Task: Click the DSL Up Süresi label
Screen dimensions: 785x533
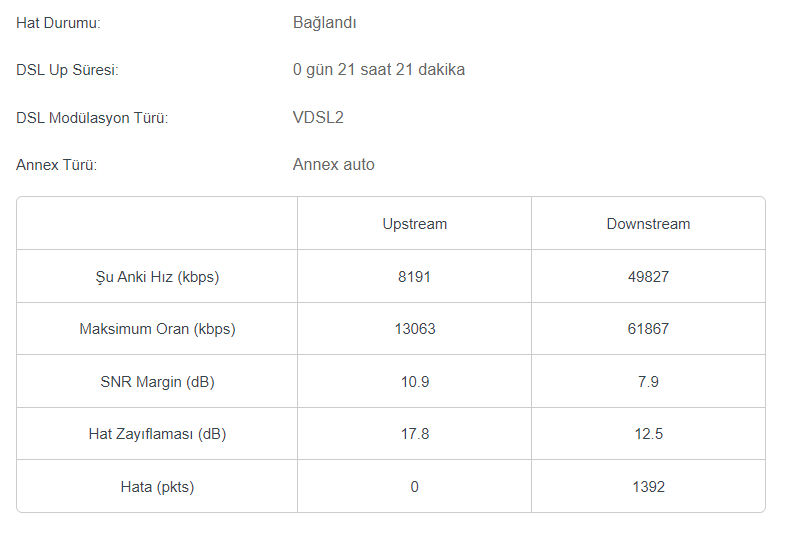Action: pos(67,70)
